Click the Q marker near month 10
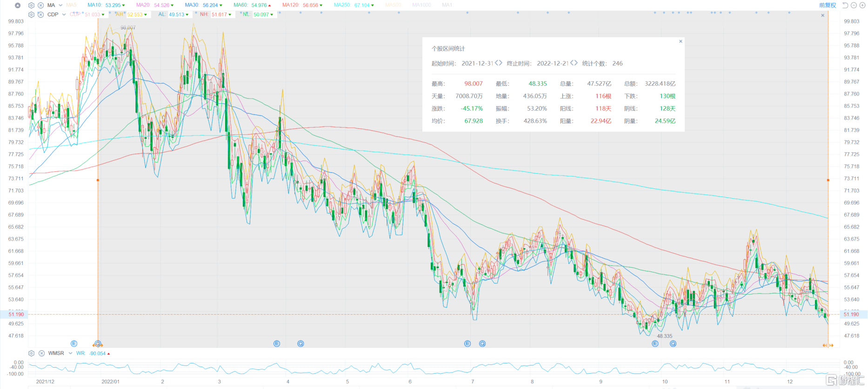Image resolution: width=868 pixels, height=389 pixels. (x=673, y=343)
